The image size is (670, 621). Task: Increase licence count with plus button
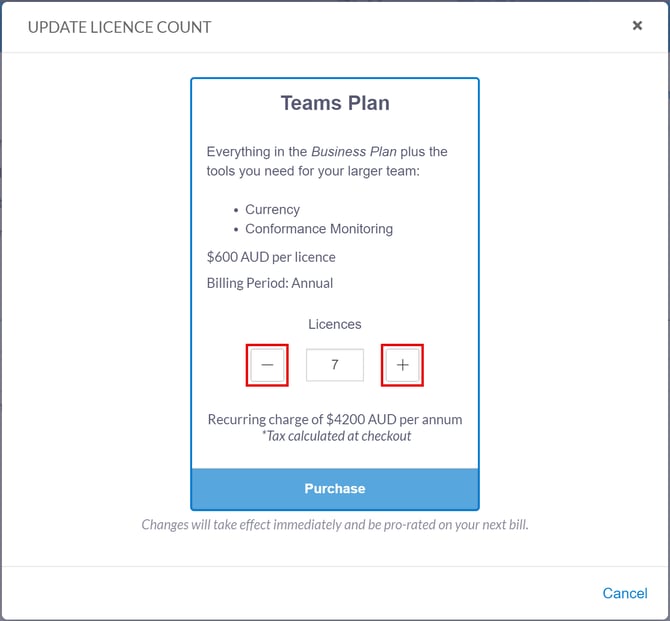[x=403, y=365]
